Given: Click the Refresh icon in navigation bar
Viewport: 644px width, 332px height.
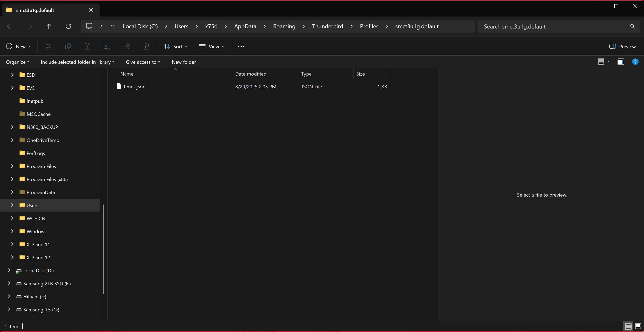Looking at the screenshot, I should click(x=68, y=26).
